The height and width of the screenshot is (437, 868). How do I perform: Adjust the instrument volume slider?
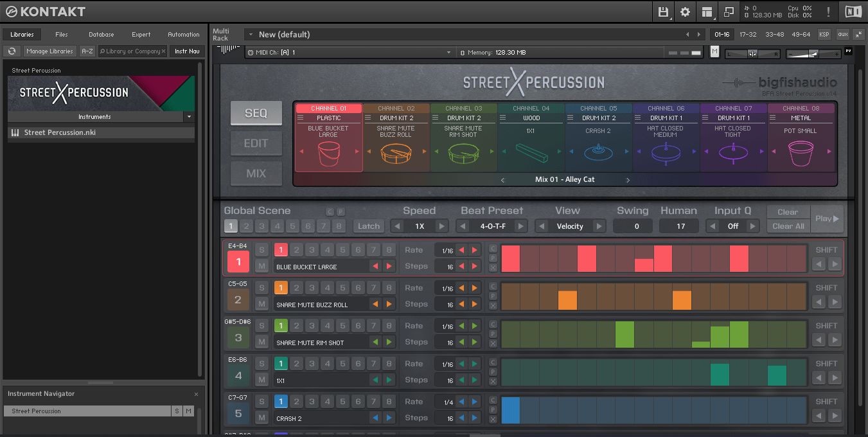point(813,53)
